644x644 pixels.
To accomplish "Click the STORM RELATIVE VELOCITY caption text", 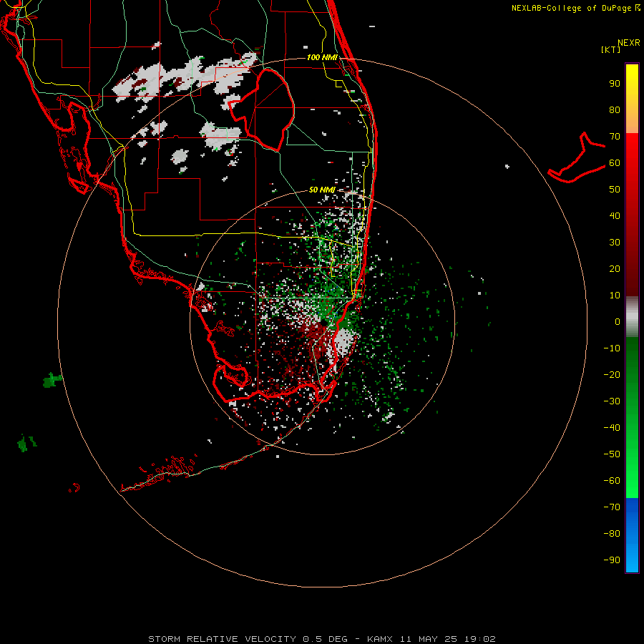I will click(223, 639).
